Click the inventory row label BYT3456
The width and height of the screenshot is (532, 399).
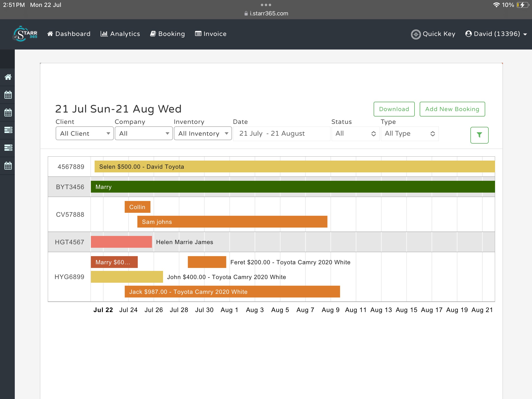tap(70, 187)
